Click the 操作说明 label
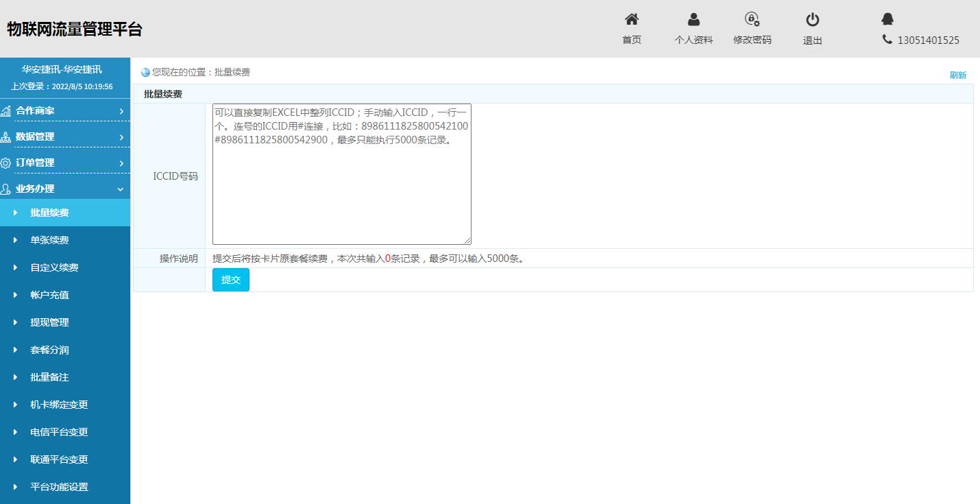Screen dimensions: 980x504 tap(179, 259)
